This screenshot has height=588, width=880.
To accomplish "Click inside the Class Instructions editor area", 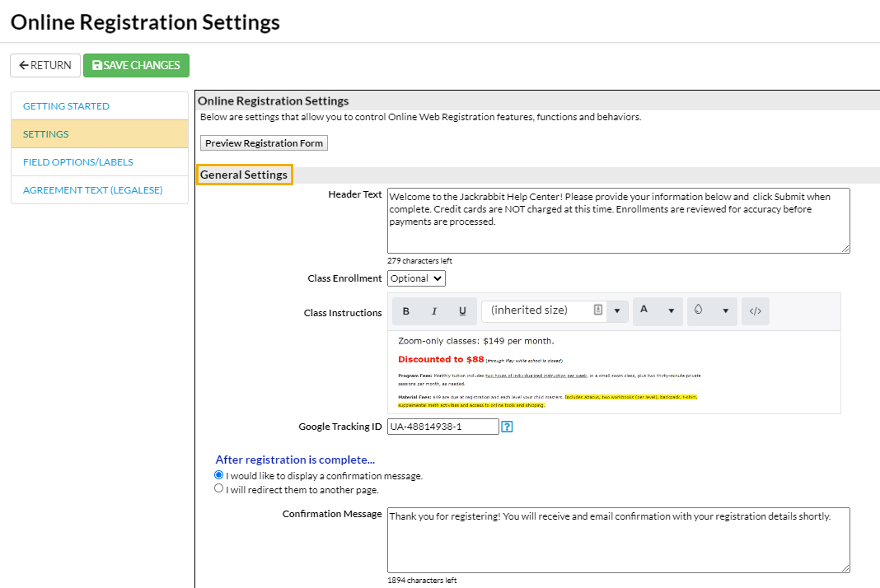I will 614,372.
